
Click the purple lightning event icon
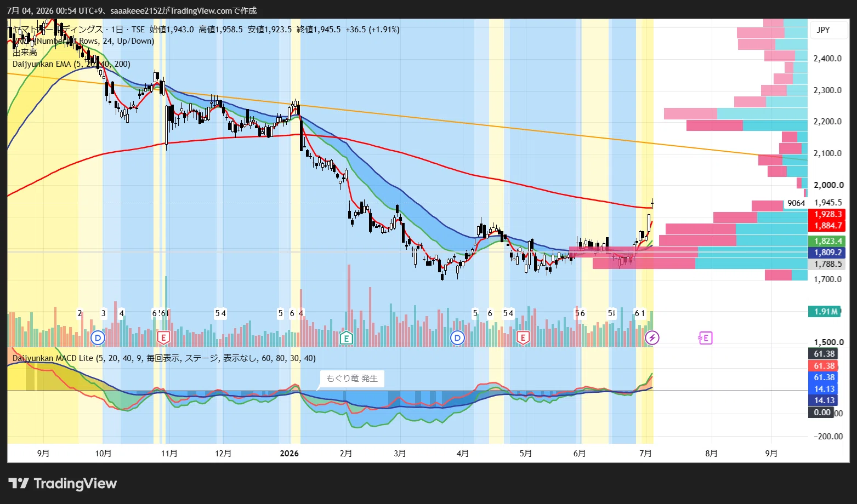(652, 337)
